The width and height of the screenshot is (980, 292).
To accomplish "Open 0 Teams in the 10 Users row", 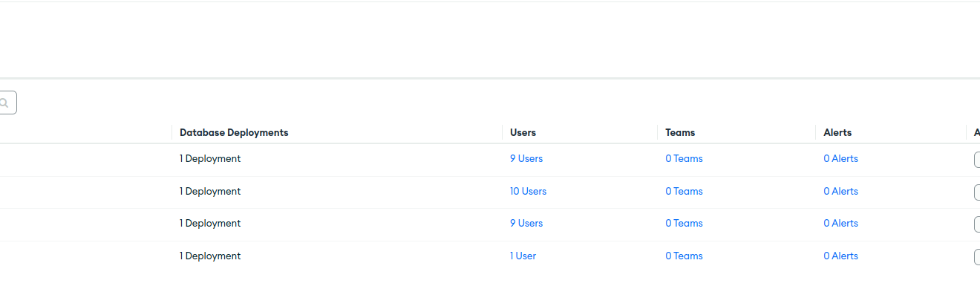I will click(x=684, y=191).
